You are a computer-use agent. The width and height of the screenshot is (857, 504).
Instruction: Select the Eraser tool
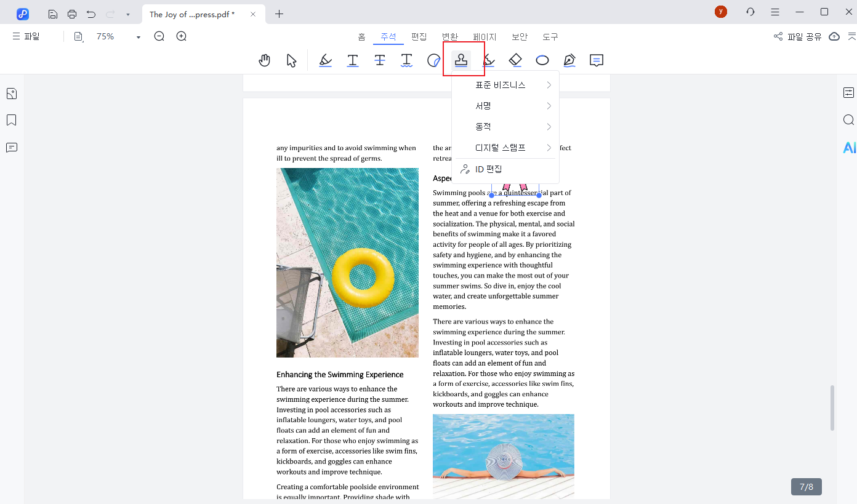tap(515, 60)
